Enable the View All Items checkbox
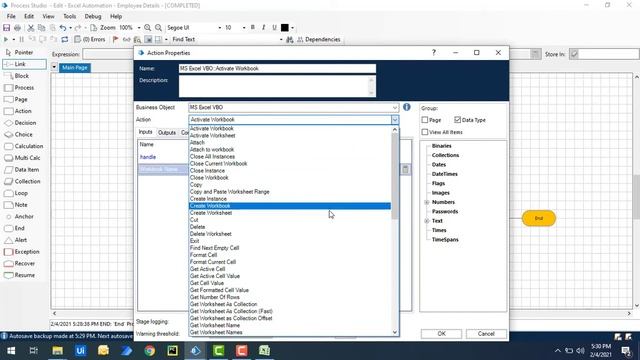 coord(425,132)
